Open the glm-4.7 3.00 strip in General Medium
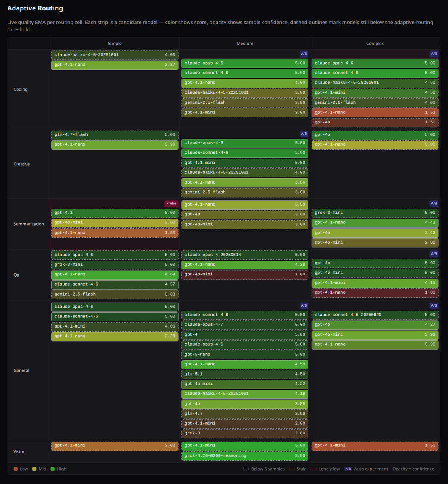This screenshot has width=448, height=484. [245, 414]
